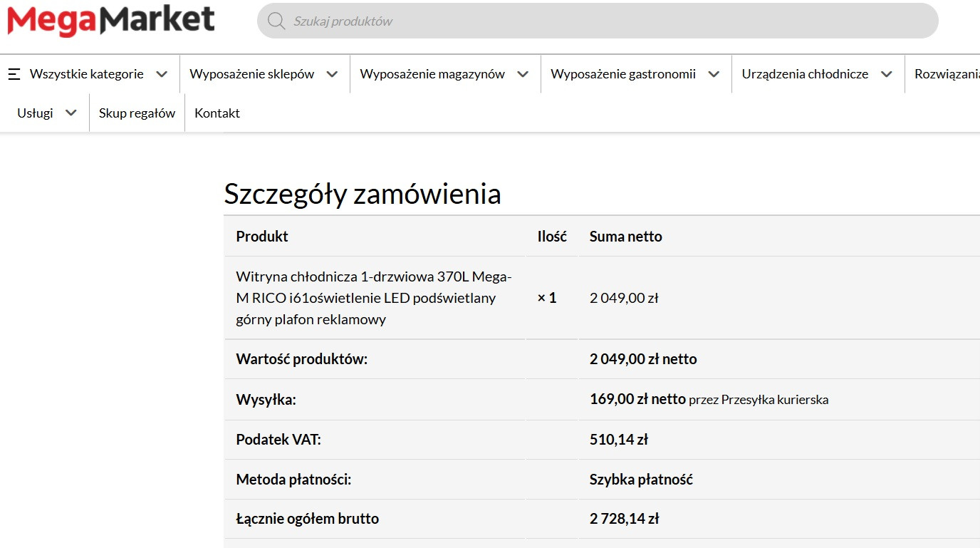The width and height of the screenshot is (980, 548).
Task: Open the hamburger icon beside Wszystkie kategorie
Action: (x=14, y=74)
